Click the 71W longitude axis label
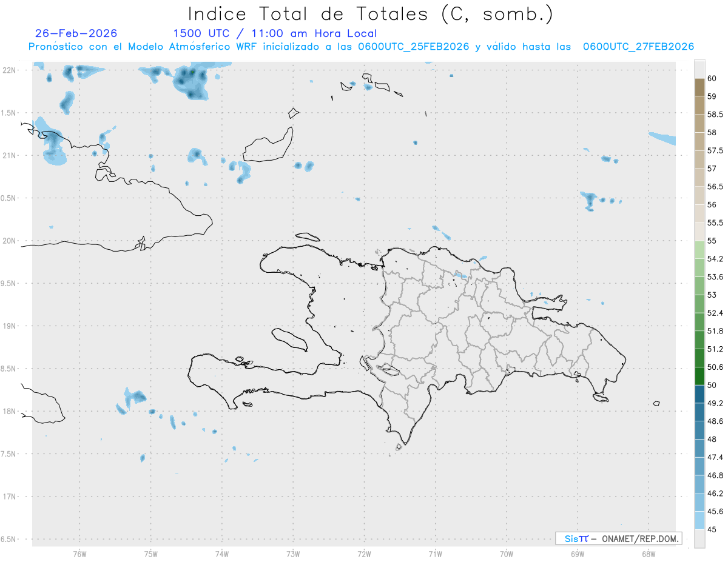Viewport: 728px width, 562px height. coord(435,554)
